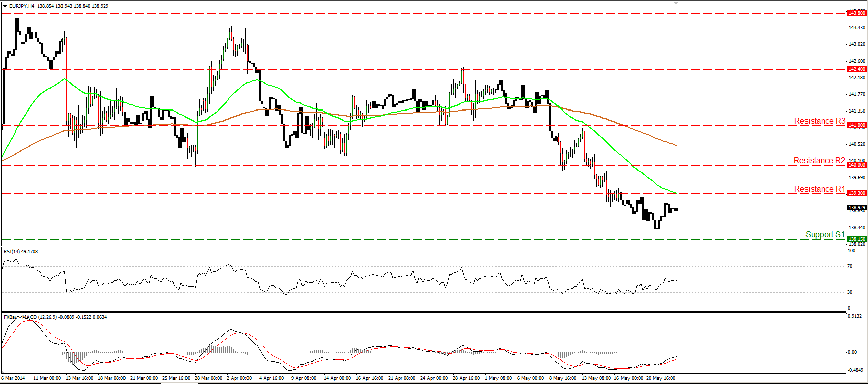The image size is (868, 384).
Task: Click the gray chart shift marker triangle
Action: [676, 3]
